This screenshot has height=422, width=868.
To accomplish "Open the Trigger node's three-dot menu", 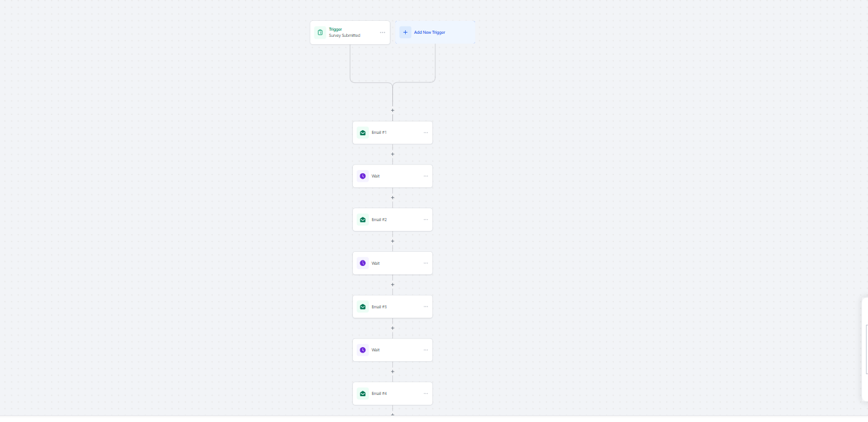I will click(x=382, y=33).
